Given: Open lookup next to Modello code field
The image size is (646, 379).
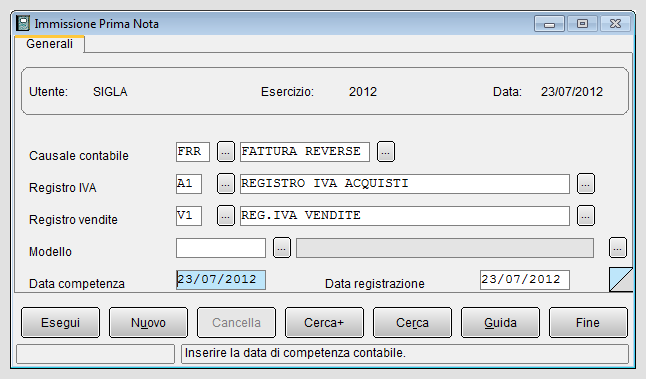Looking at the screenshot, I should pos(282,248).
